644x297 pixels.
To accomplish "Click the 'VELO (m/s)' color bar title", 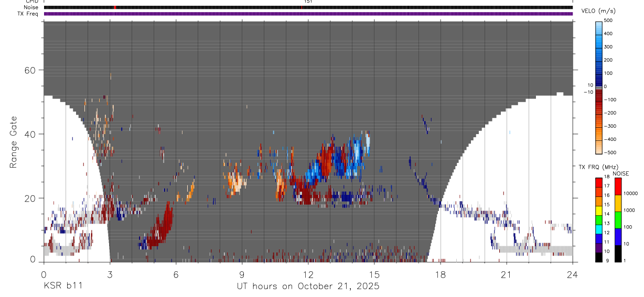I will click(x=598, y=11).
